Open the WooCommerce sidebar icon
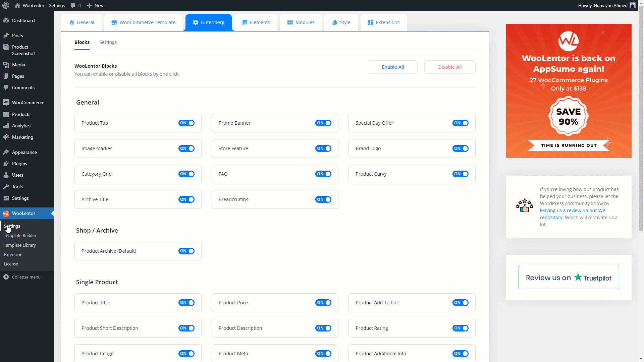 pyautogui.click(x=6, y=103)
